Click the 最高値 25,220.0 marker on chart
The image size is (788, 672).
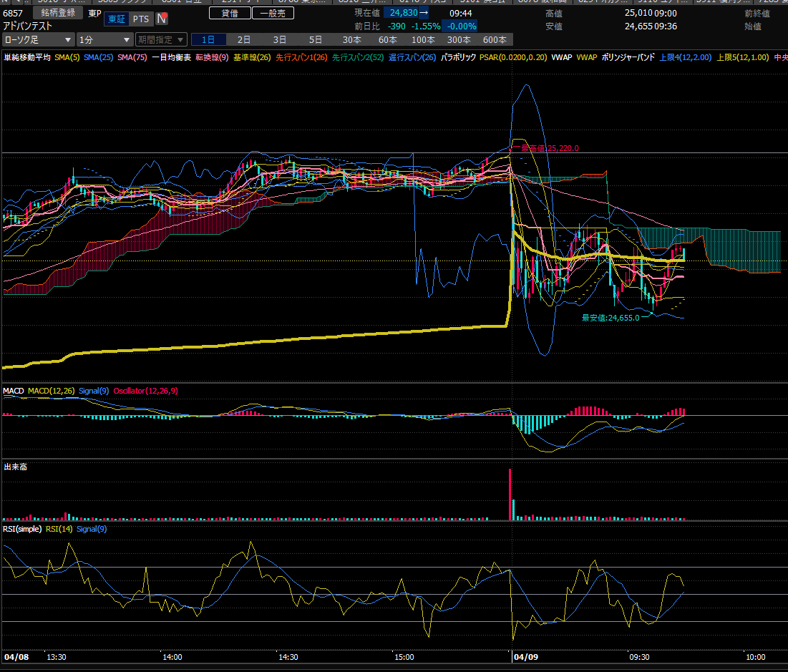pyautogui.click(x=546, y=148)
